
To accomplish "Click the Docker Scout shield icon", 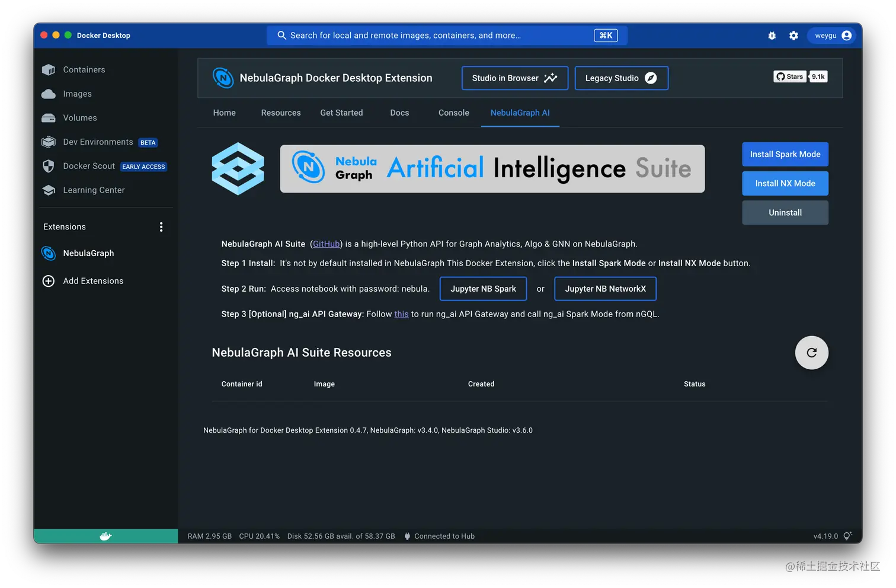I will [x=49, y=166].
